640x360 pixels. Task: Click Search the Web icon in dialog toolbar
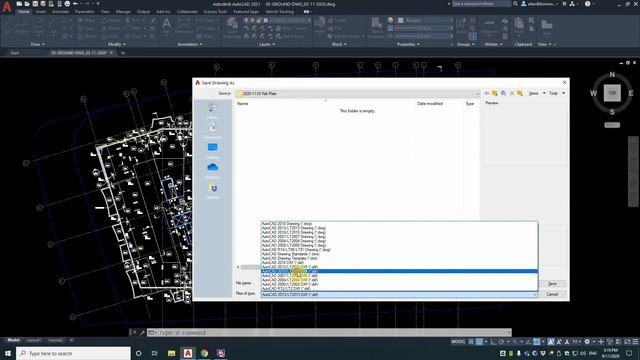point(503,93)
